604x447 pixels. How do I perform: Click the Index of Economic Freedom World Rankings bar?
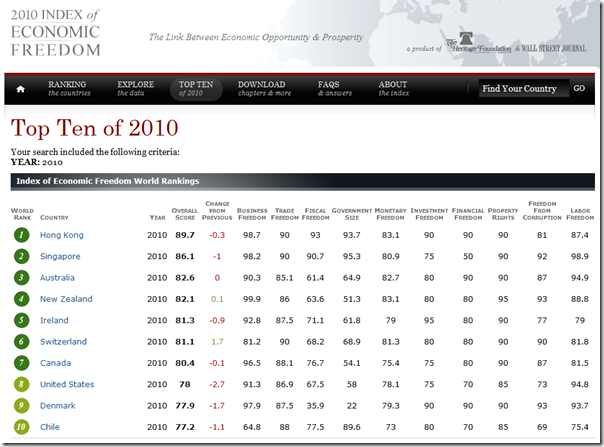pos(303,181)
